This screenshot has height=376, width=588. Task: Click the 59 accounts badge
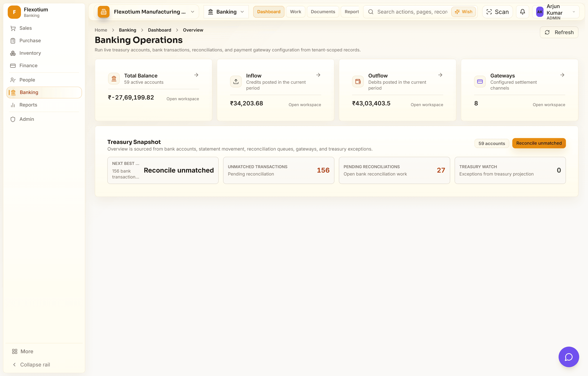(492, 143)
